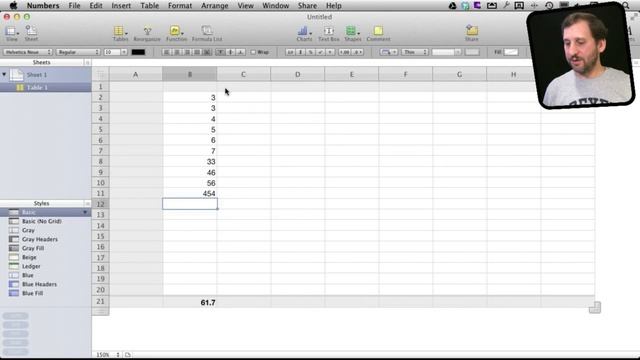Align text to top of cell
This screenshot has width=640, height=360.
tap(220, 52)
